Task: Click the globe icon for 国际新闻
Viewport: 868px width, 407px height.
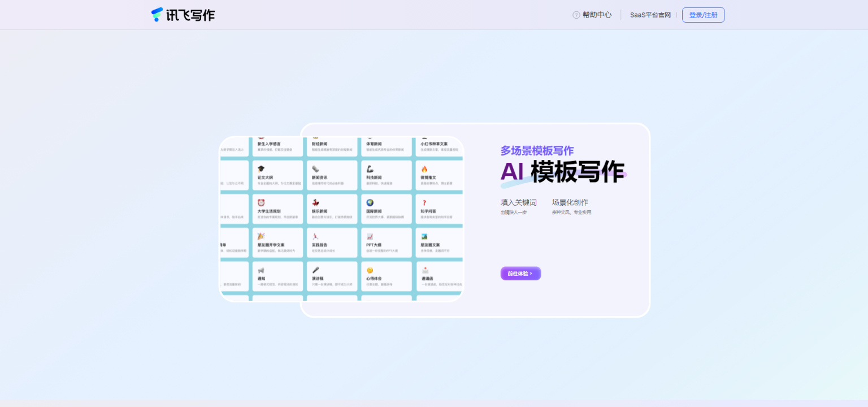Action: click(x=370, y=202)
